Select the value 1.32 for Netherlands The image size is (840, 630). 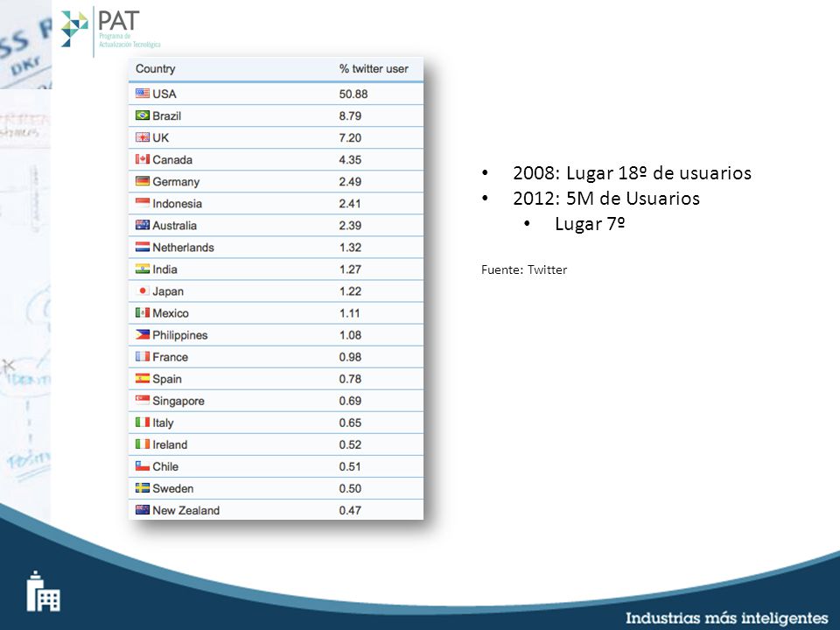coord(350,248)
